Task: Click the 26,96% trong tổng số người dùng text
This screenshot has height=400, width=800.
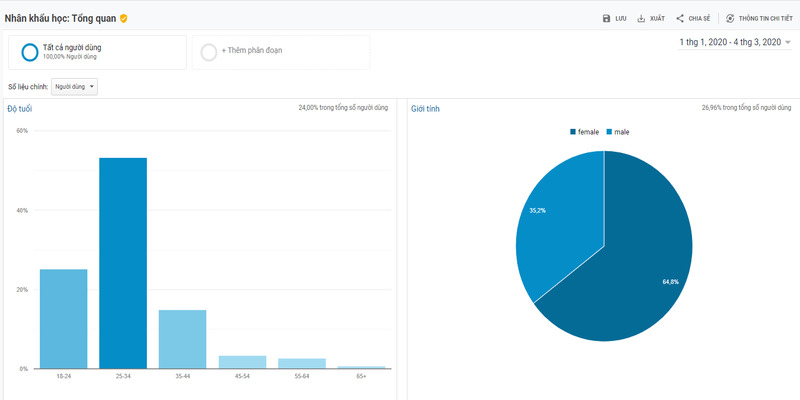Action: (x=746, y=108)
